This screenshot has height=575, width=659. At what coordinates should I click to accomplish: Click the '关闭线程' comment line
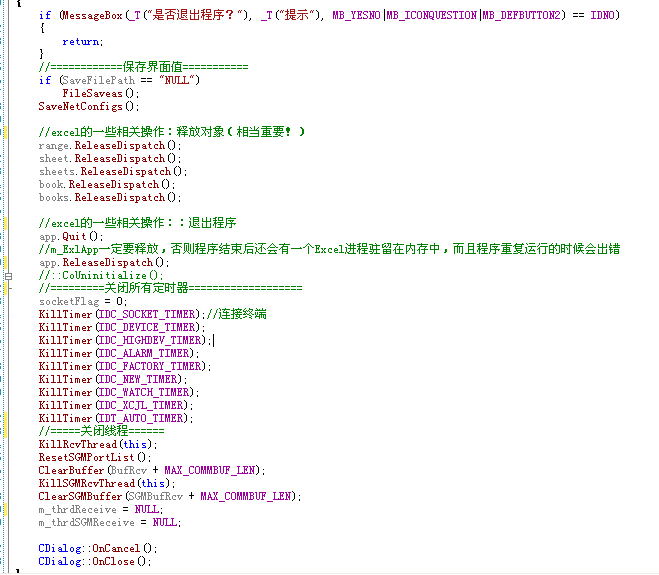(101, 431)
